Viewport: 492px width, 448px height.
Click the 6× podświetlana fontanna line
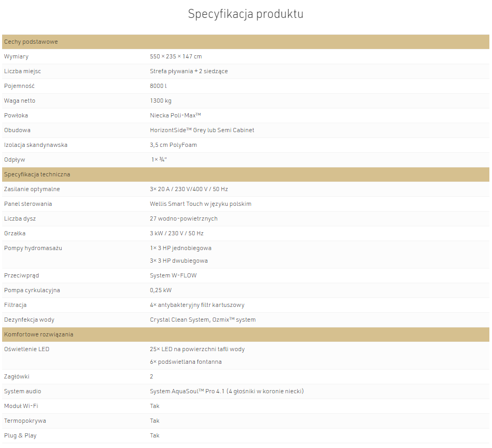(x=186, y=362)
